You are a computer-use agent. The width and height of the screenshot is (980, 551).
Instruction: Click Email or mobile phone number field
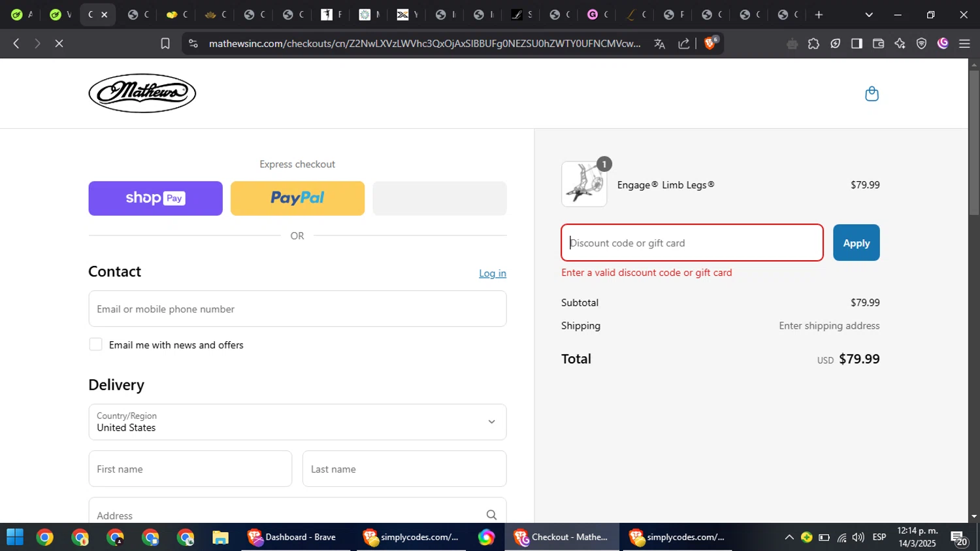[297, 309]
